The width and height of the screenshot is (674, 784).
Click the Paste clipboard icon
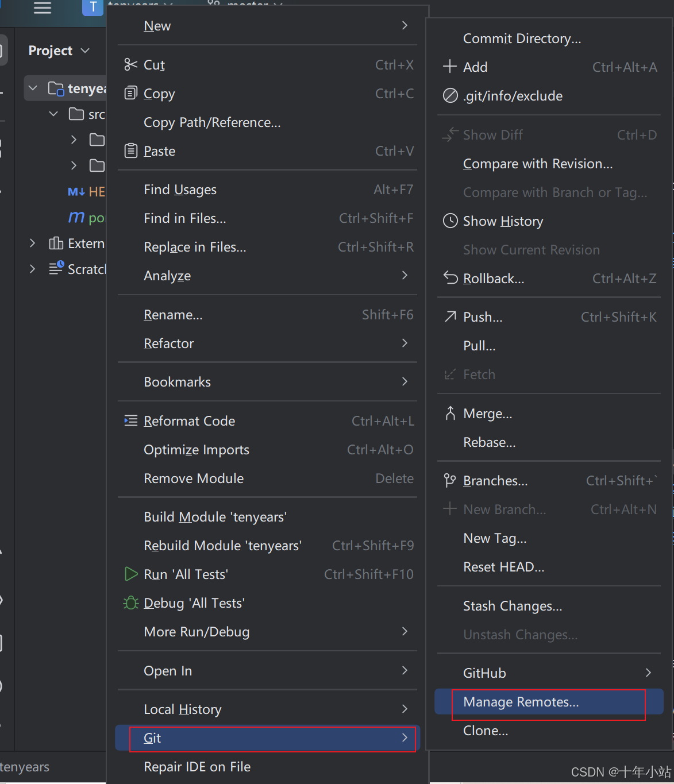click(x=131, y=150)
